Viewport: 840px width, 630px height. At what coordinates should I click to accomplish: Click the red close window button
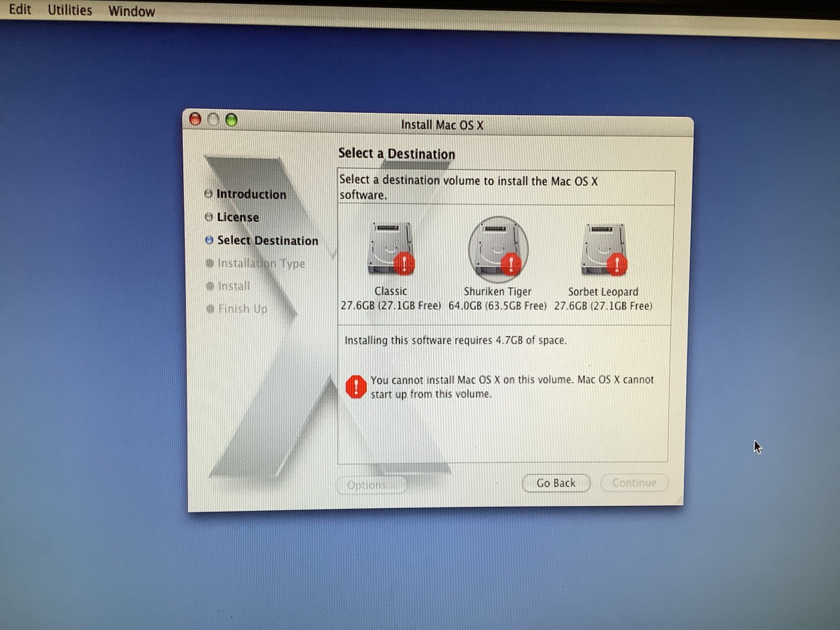point(195,119)
